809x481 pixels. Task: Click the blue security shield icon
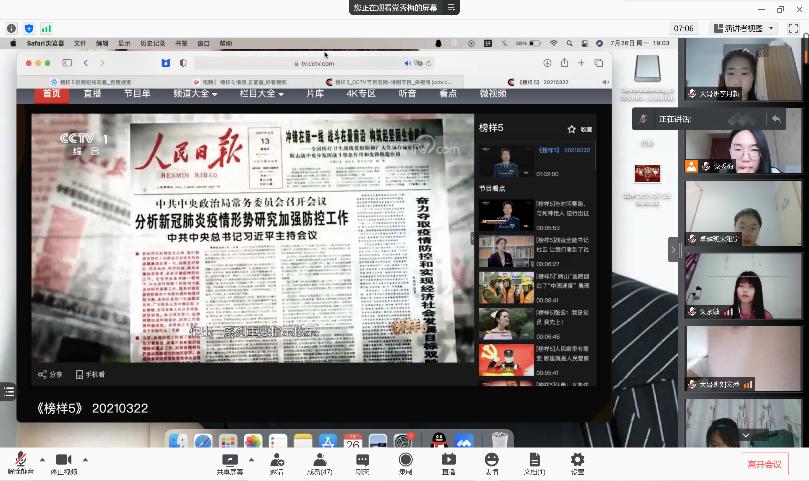pyautogui.click(x=29, y=28)
